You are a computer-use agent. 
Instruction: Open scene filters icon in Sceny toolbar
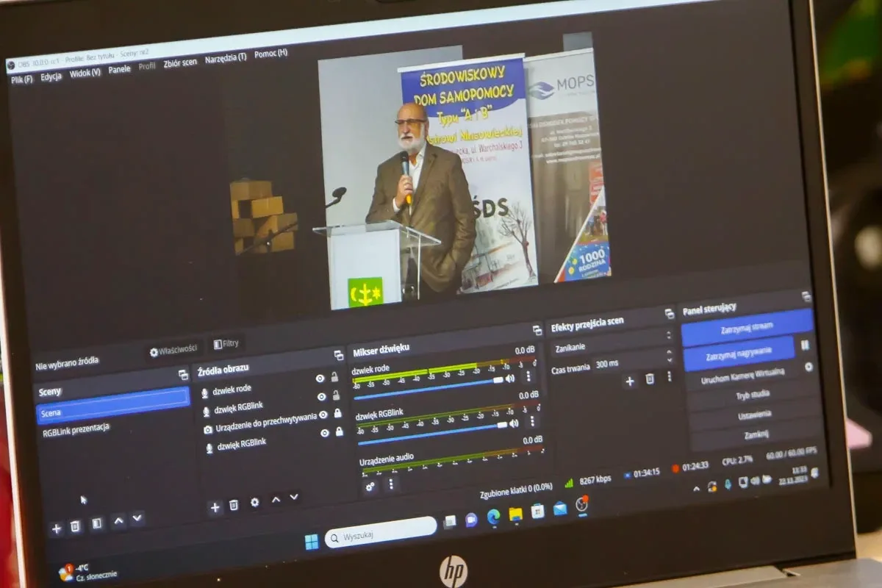tap(97, 524)
